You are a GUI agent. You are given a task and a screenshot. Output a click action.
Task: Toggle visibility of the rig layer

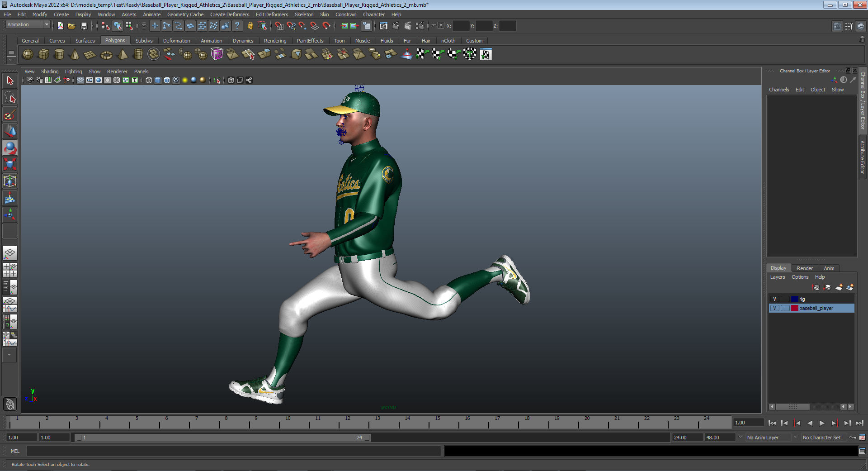[x=774, y=299]
